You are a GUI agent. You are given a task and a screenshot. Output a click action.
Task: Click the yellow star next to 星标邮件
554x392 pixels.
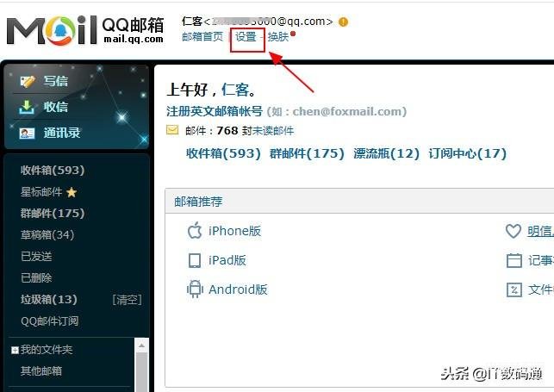pos(72,192)
